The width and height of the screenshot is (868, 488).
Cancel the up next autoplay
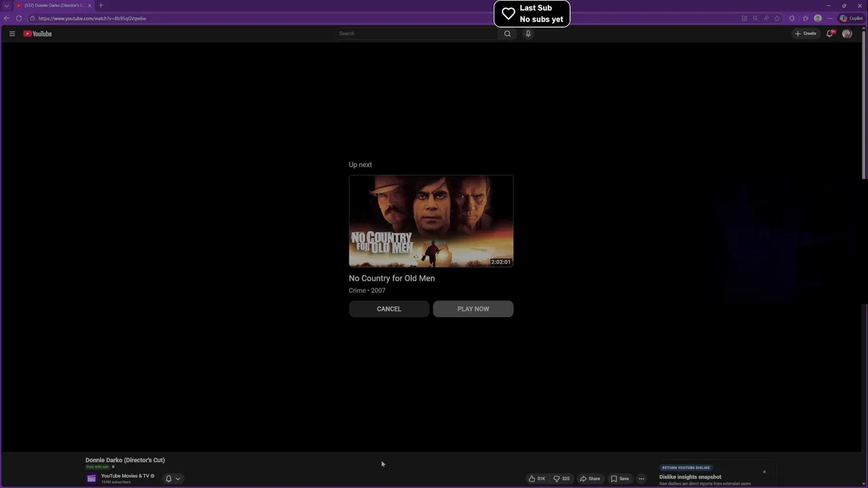389,309
